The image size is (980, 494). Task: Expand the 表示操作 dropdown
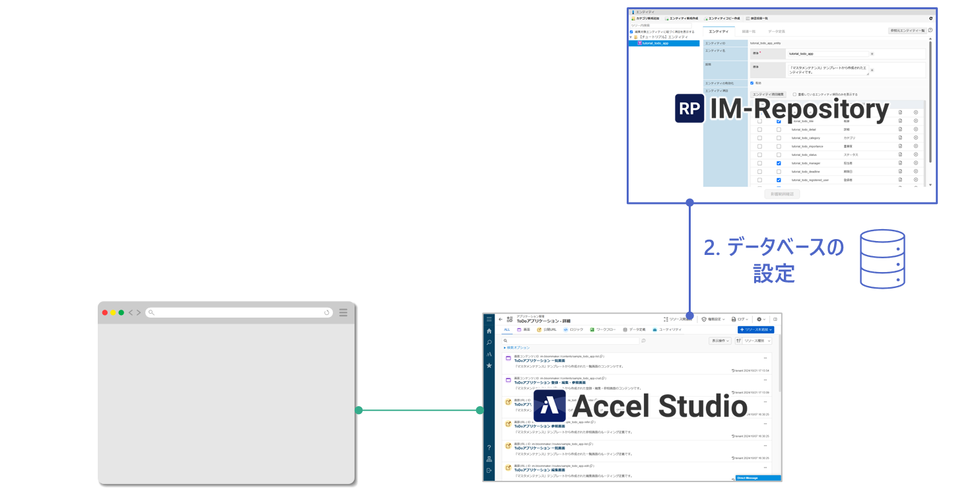coord(720,341)
